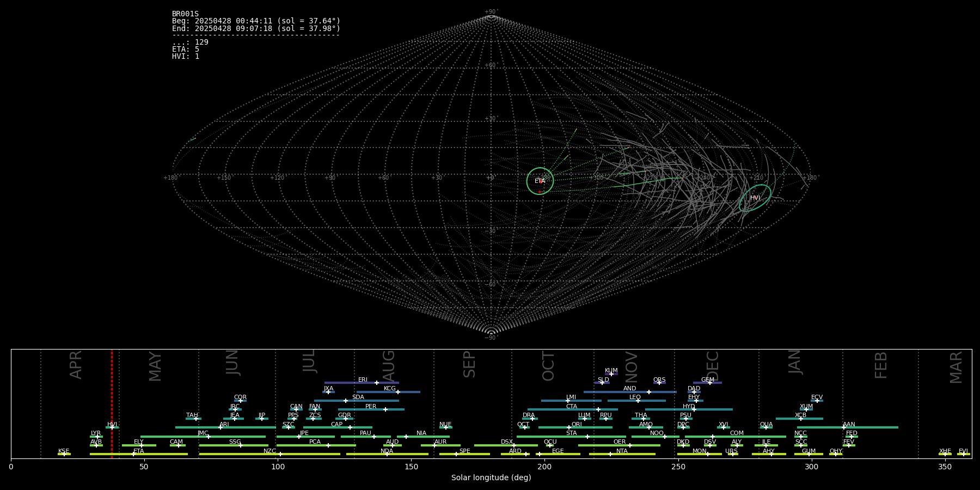Click the ORI shower label
The image size is (980, 490).
(x=577, y=425)
